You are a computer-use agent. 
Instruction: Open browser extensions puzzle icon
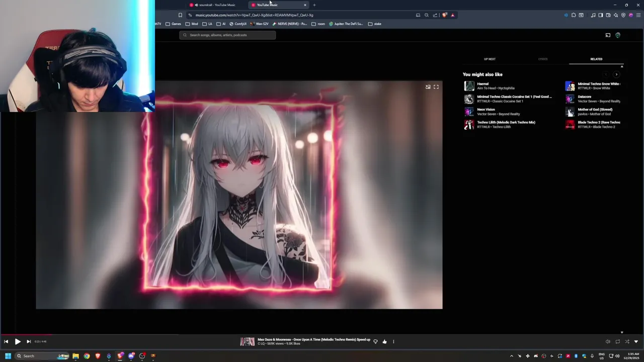tap(574, 15)
